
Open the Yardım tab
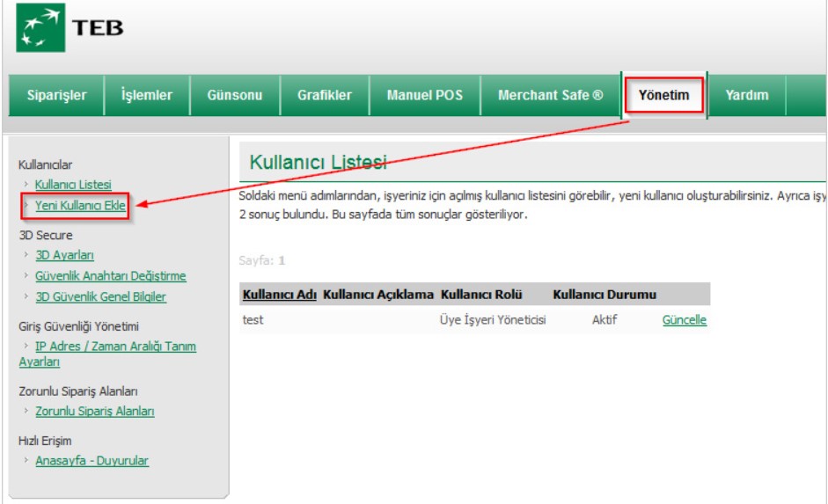point(746,95)
